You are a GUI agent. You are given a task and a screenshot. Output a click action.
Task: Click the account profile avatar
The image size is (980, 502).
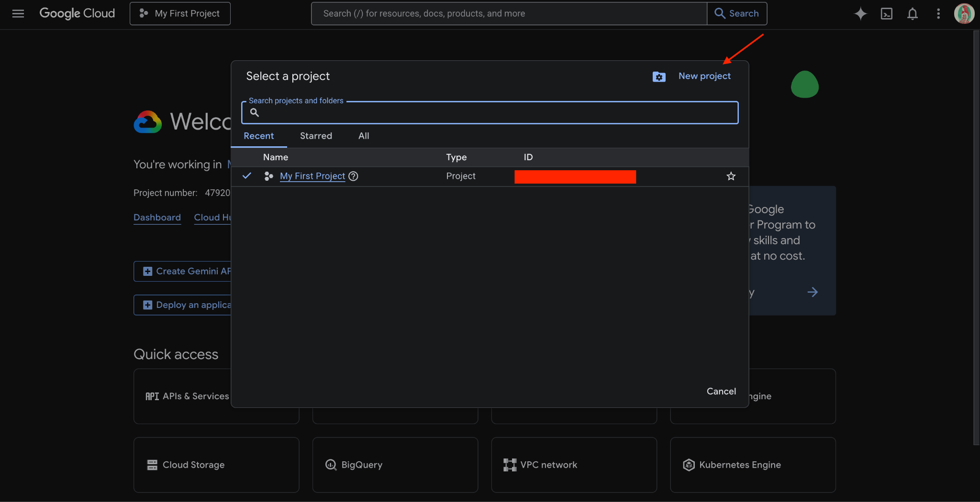[x=964, y=13]
